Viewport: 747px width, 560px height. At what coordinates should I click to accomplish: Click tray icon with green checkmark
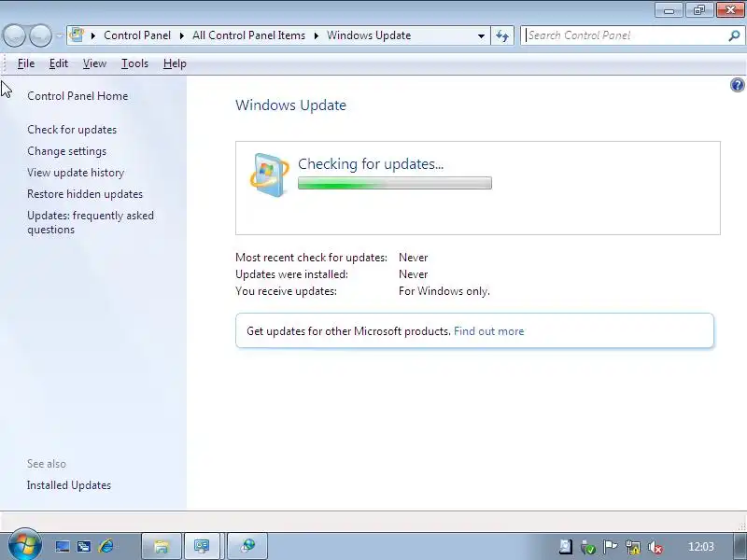[x=588, y=547]
